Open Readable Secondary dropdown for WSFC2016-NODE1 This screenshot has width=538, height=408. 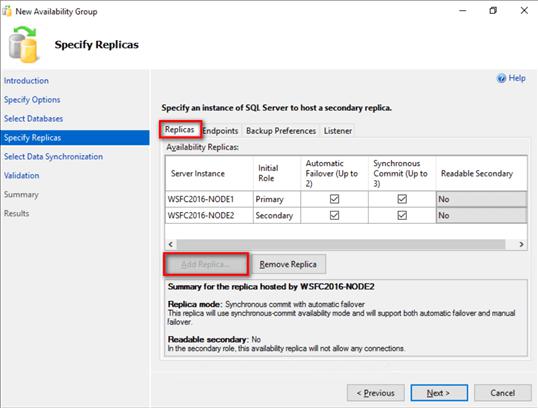[x=482, y=199]
